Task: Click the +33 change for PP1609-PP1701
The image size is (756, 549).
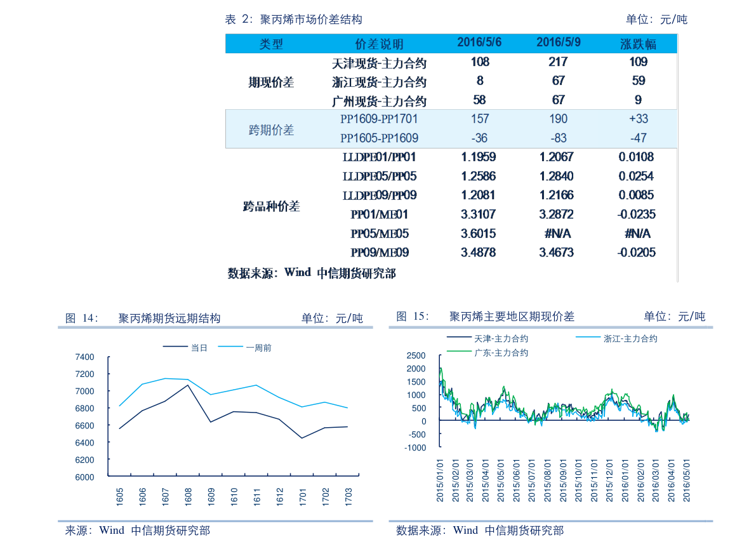Action: (639, 119)
